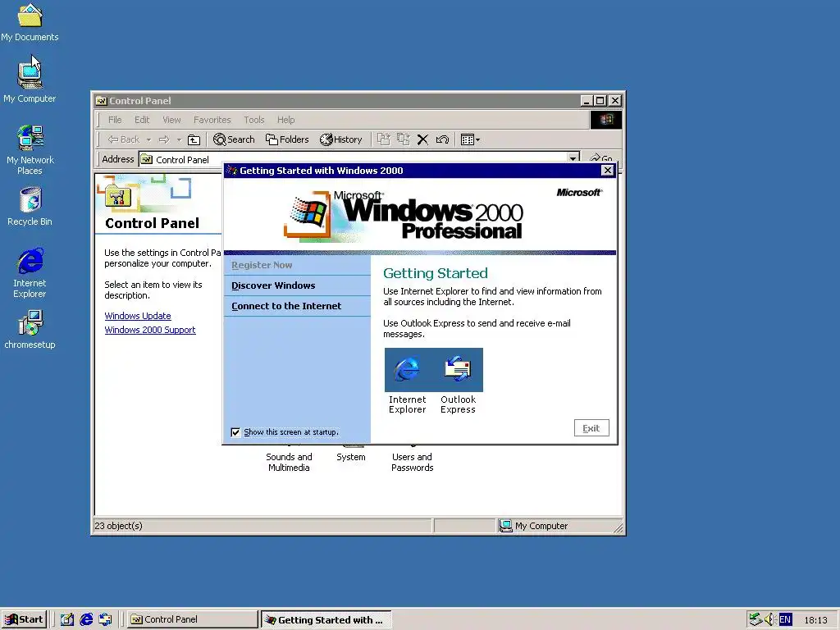Open the Windows Update link
The width and height of the screenshot is (840, 630).
138,316
